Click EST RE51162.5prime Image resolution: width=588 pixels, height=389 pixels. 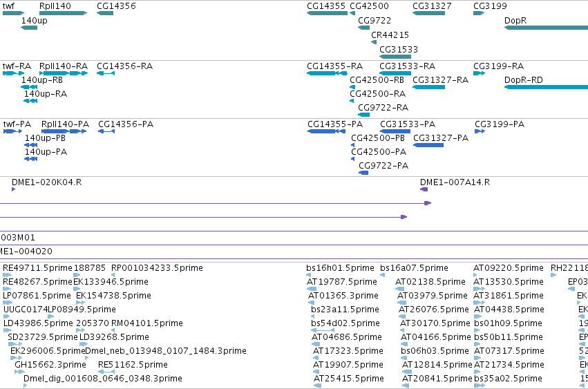point(133,365)
